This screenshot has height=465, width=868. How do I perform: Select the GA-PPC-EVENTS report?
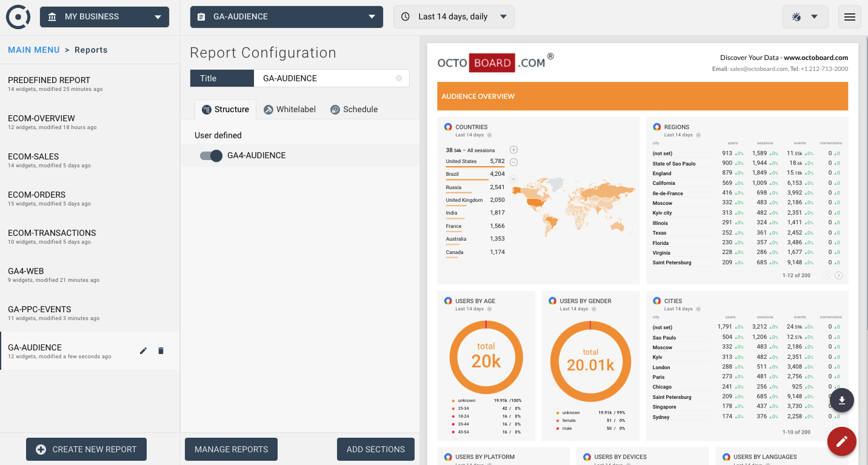click(x=90, y=313)
